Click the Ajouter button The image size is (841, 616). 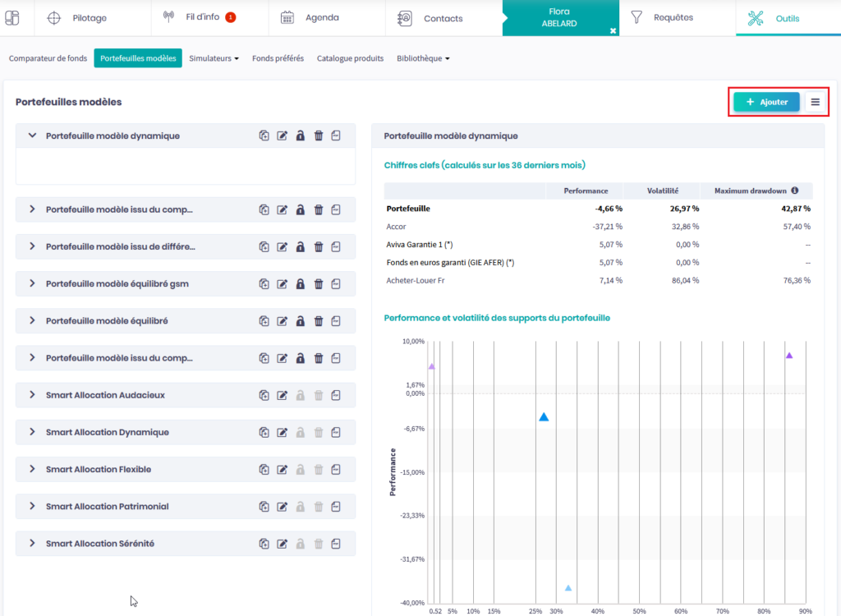766,102
